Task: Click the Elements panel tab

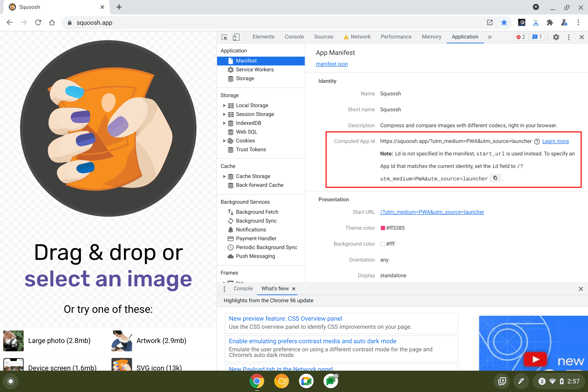Action: click(x=263, y=37)
